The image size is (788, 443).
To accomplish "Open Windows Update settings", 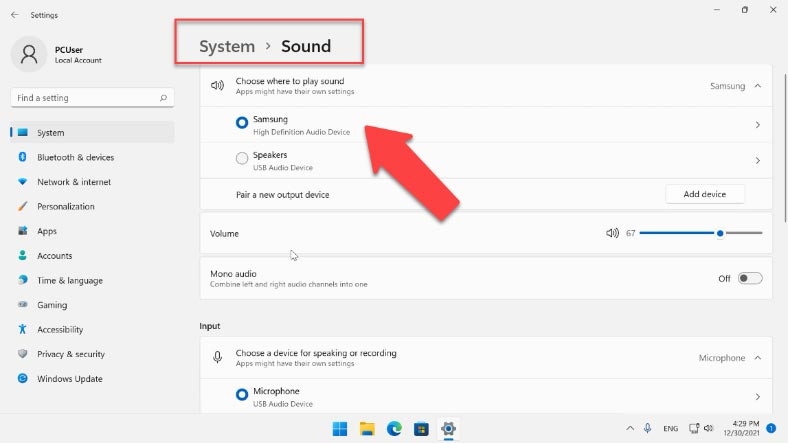I will pos(92,379).
